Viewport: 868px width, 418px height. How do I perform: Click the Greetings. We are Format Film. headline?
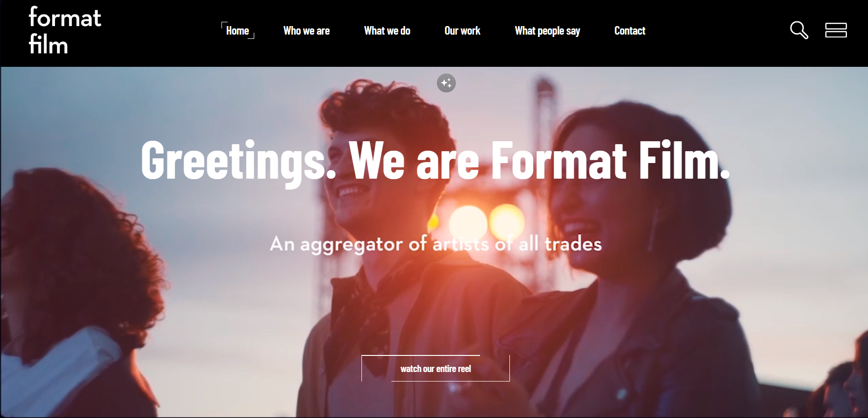(435, 161)
